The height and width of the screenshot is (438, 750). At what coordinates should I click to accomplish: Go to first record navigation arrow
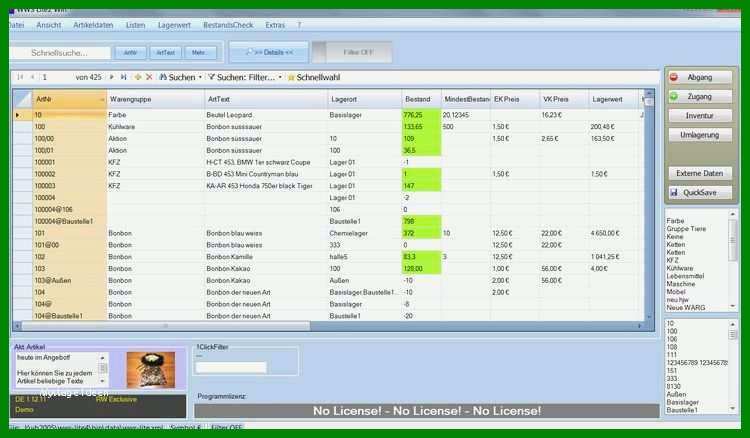20,77
